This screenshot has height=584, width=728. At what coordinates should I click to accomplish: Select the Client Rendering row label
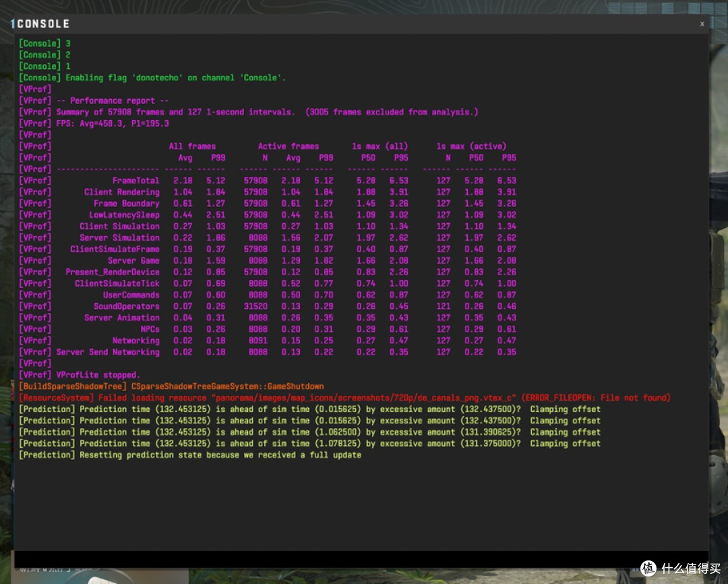121,192
